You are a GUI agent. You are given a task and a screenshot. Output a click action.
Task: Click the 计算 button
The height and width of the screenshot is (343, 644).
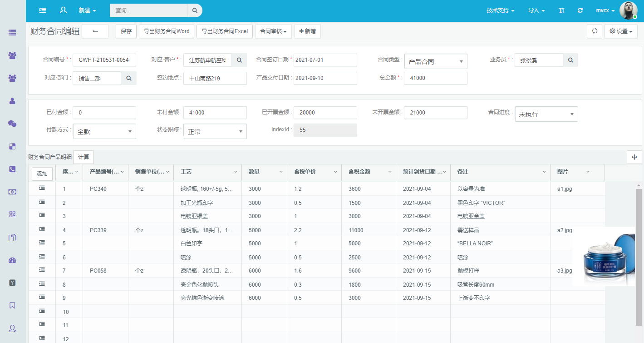84,157
